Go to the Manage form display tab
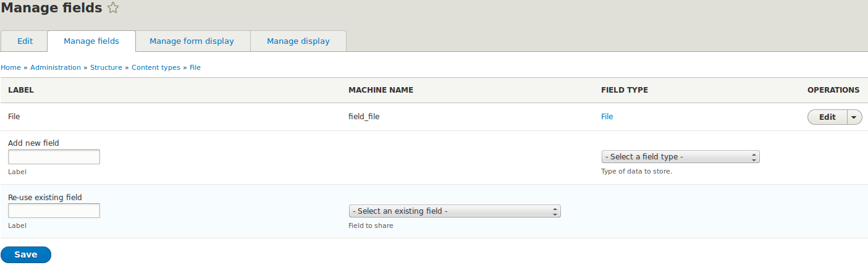Image resolution: width=868 pixels, height=265 pixels. tap(192, 41)
